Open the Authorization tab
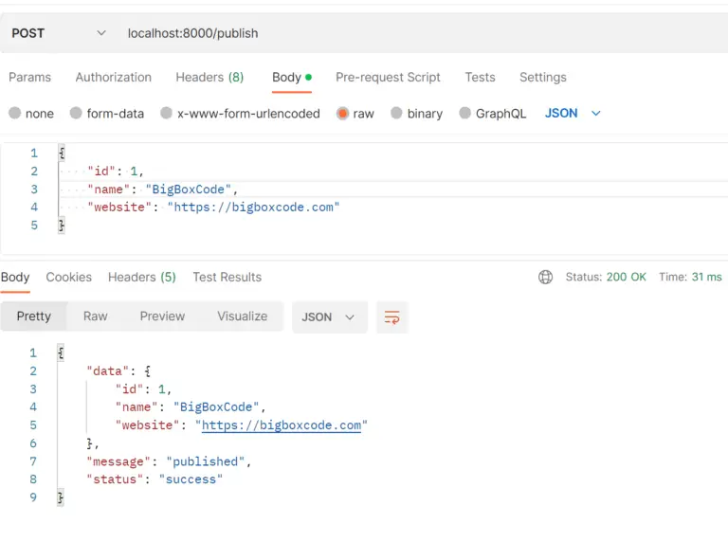Screen dimensions: 728x560 (114, 77)
